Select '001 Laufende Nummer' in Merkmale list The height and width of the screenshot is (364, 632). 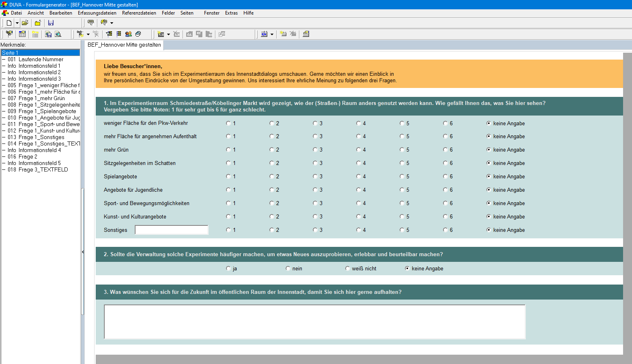click(x=41, y=59)
